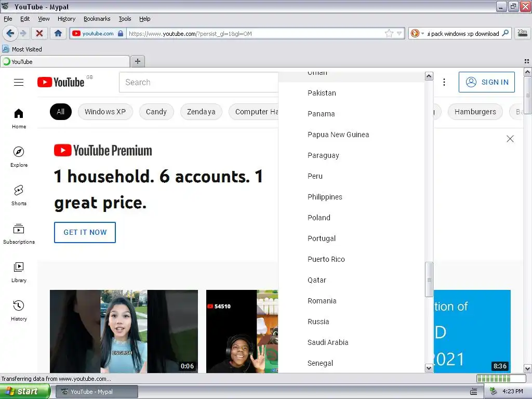Choose Pakistan from the country list
This screenshot has height=399, width=532.
point(351,93)
